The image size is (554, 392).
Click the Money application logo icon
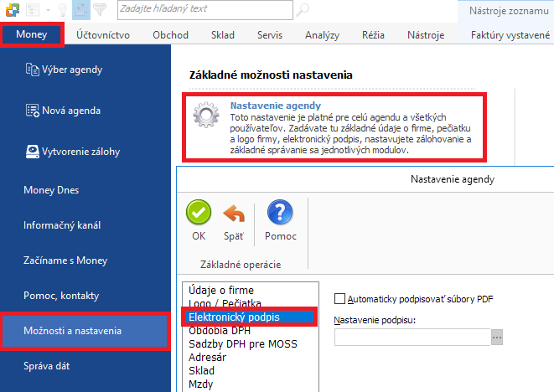(13, 10)
